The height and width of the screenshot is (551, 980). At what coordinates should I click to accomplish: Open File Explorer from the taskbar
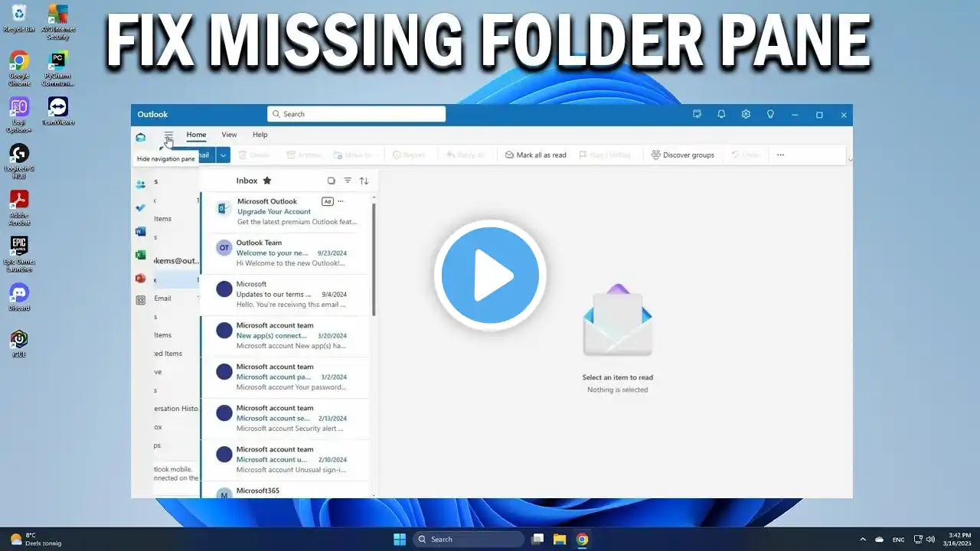coord(560,539)
